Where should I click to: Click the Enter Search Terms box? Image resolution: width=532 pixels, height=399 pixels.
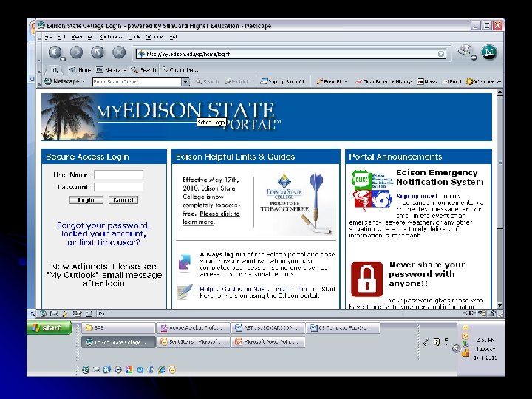pos(137,81)
